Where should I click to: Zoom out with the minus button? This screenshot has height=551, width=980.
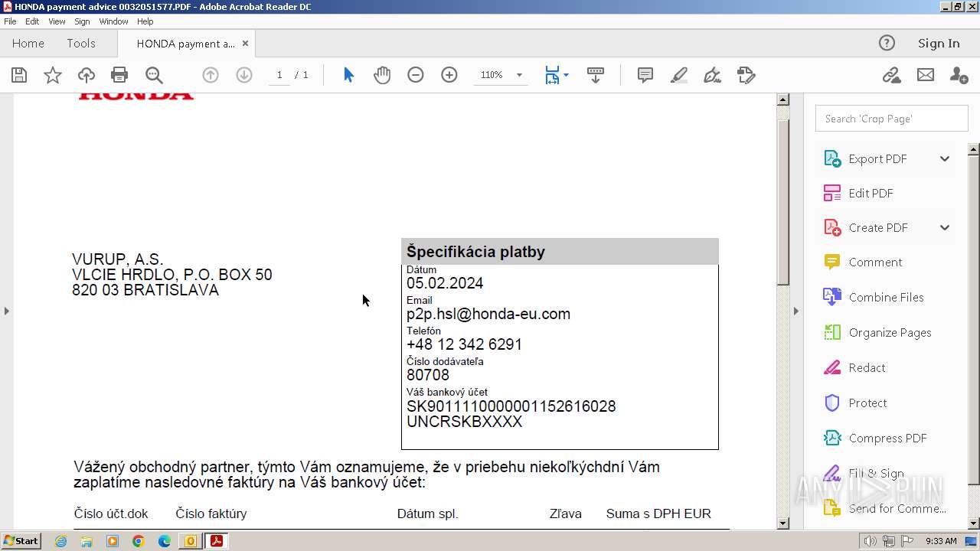coord(416,75)
